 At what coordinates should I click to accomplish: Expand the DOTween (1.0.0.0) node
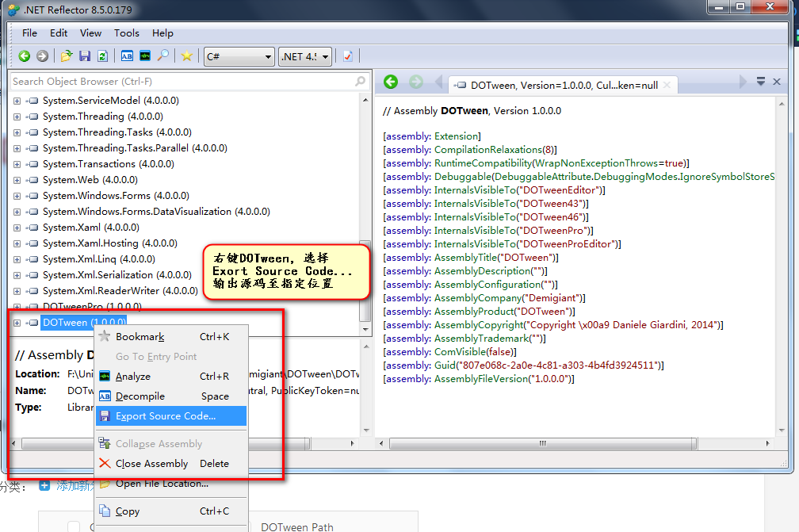coord(17,323)
